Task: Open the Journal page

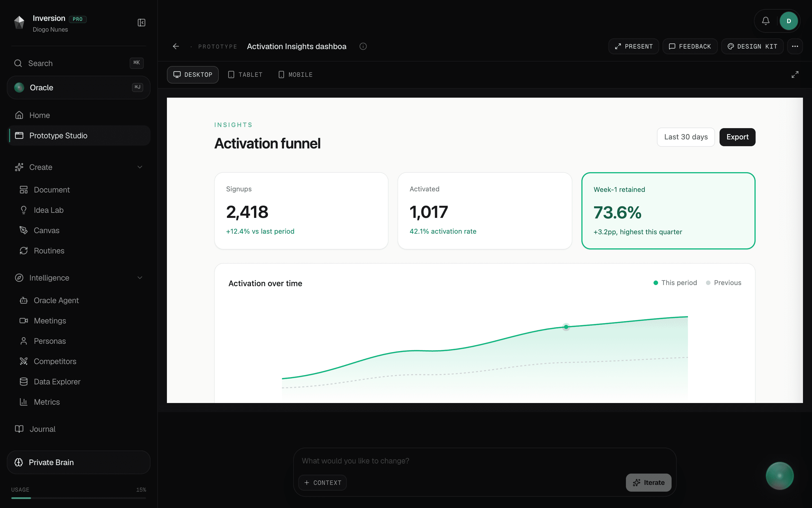Action: click(42, 429)
